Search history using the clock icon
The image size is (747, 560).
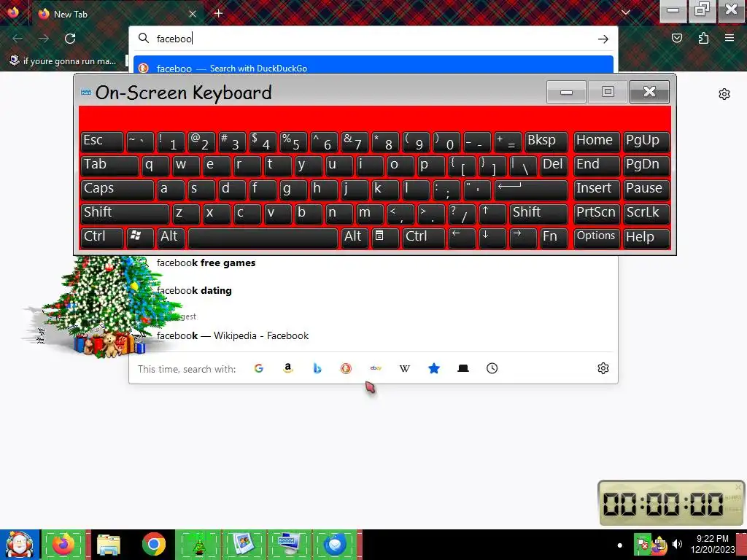(x=492, y=368)
